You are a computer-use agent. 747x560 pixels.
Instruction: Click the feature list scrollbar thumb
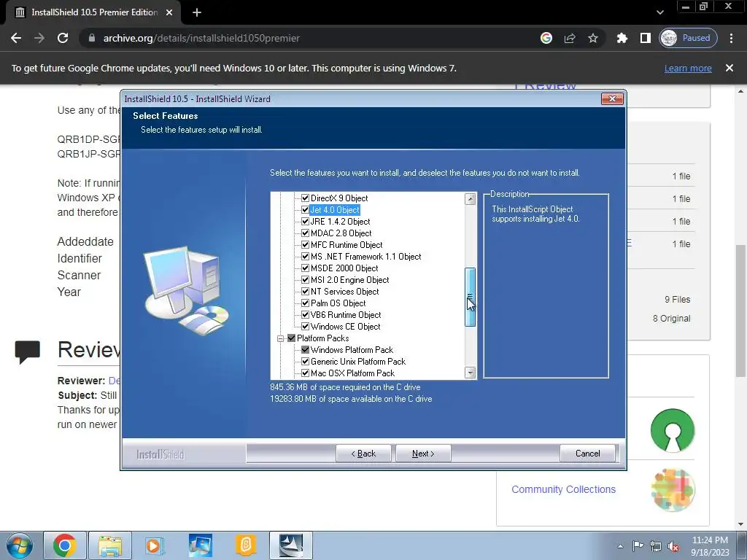(471, 297)
